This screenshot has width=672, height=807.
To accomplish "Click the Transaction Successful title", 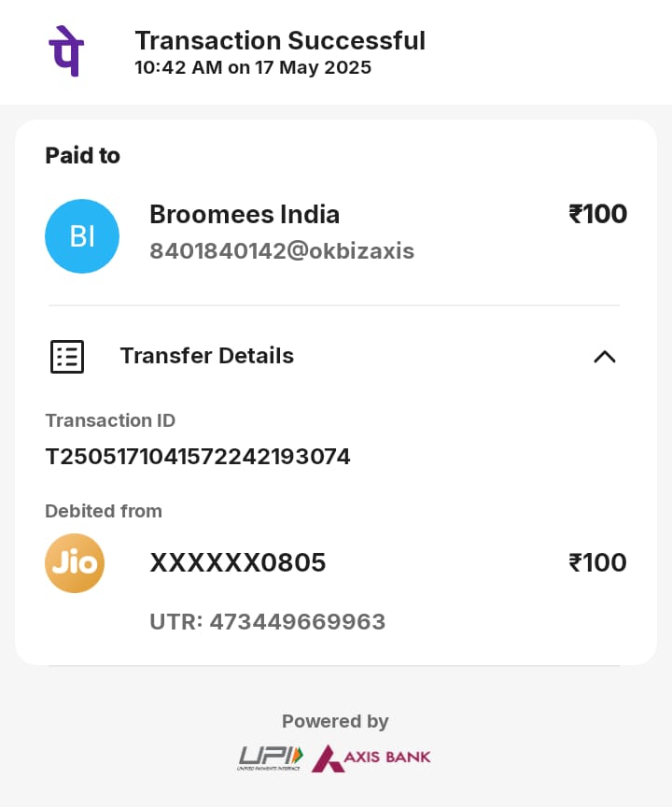I will click(280, 41).
